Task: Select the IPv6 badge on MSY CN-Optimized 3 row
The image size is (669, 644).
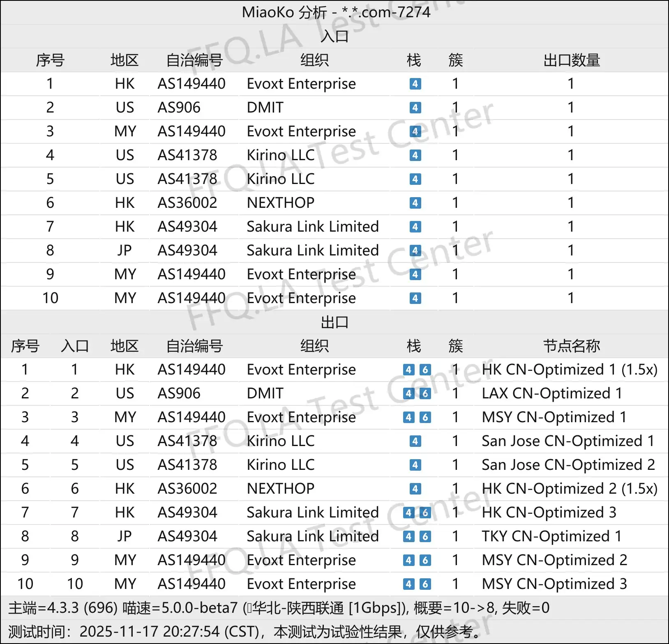Action: pos(425,584)
